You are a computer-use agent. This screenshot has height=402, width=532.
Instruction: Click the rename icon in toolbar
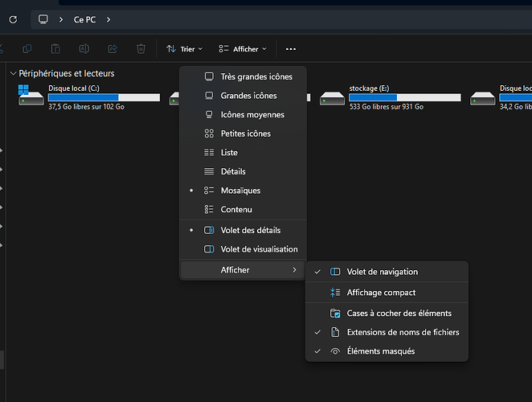(x=84, y=49)
